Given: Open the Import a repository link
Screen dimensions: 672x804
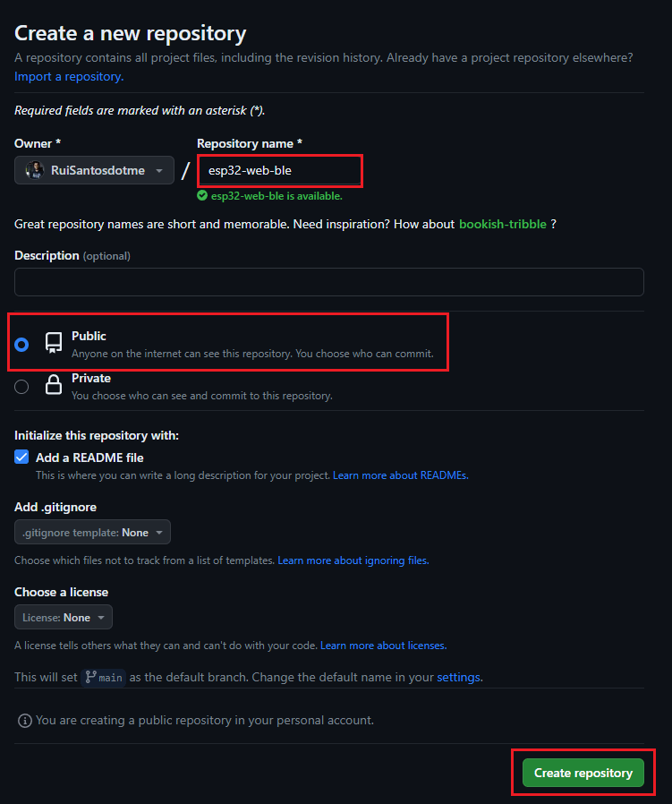Looking at the screenshot, I should pyautogui.click(x=68, y=76).
